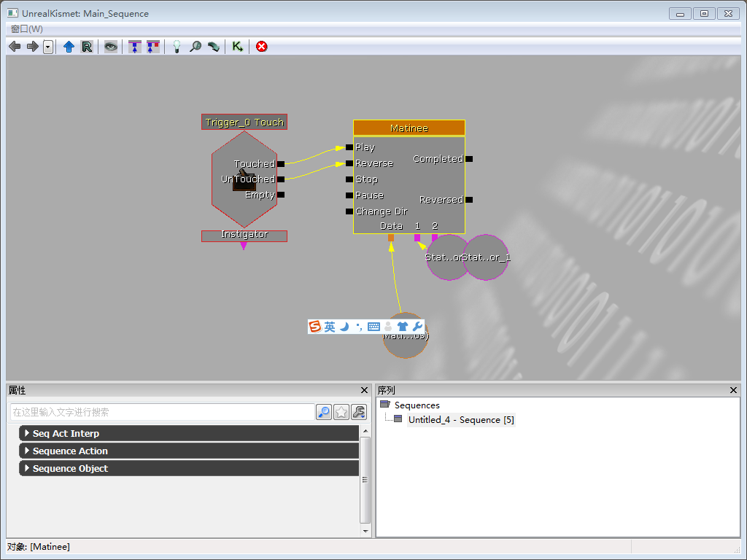
Task: Select Untitled_4 - Sequence [5] item
Action: point(461,420)
